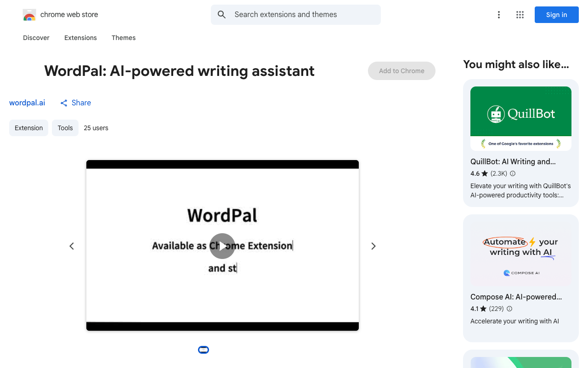588x368 pixels.
Task: Click QuillBot rating info icon
Action: tap(513, 173)
